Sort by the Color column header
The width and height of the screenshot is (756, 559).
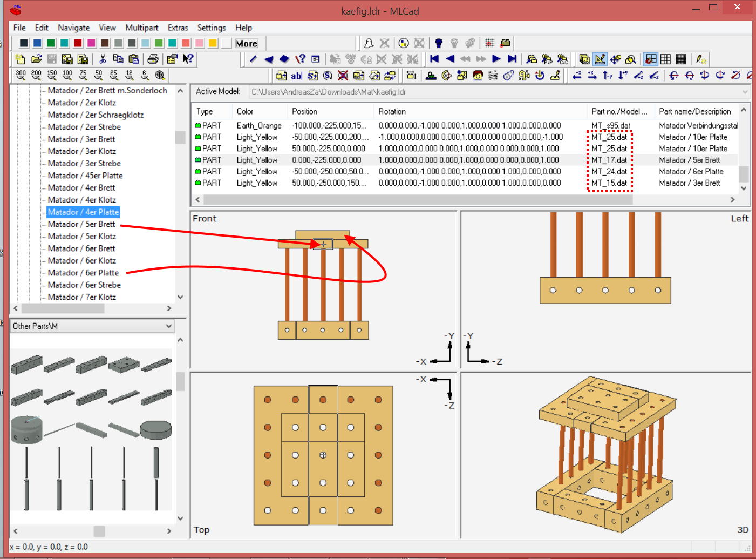click(259, 111)
